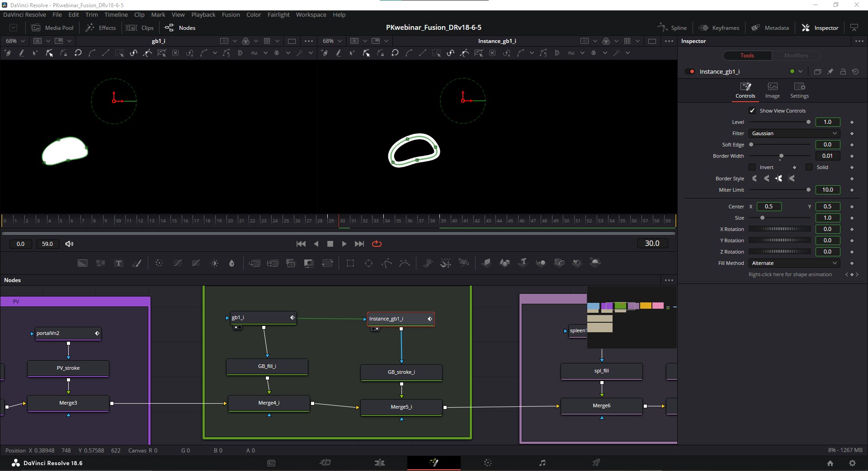
Task: Open Nodes panel options menu
Action: 669,280
